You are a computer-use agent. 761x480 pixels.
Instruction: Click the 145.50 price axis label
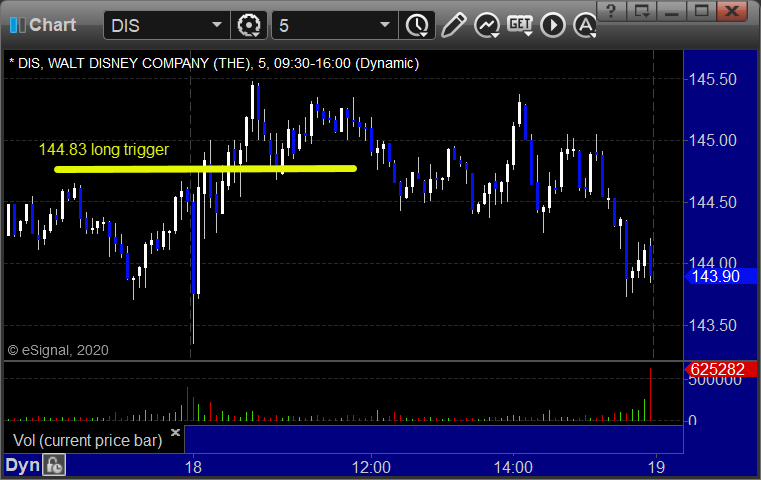click(713, 80)
